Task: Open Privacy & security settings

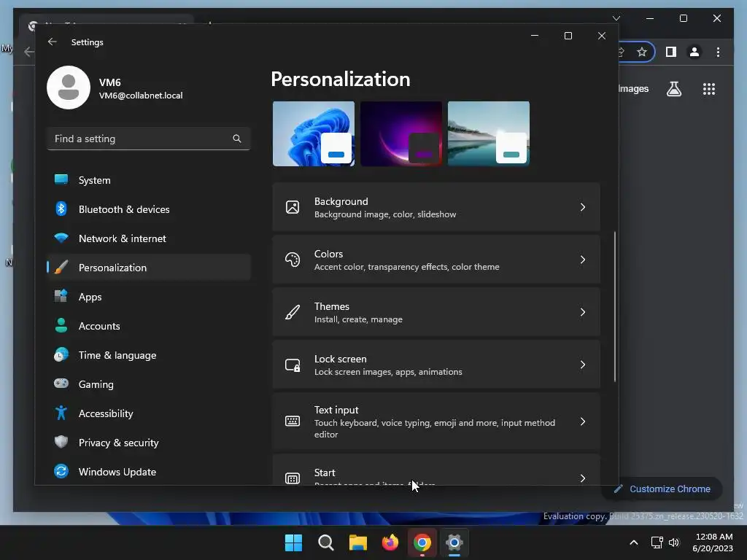Action: pos(149,443)
